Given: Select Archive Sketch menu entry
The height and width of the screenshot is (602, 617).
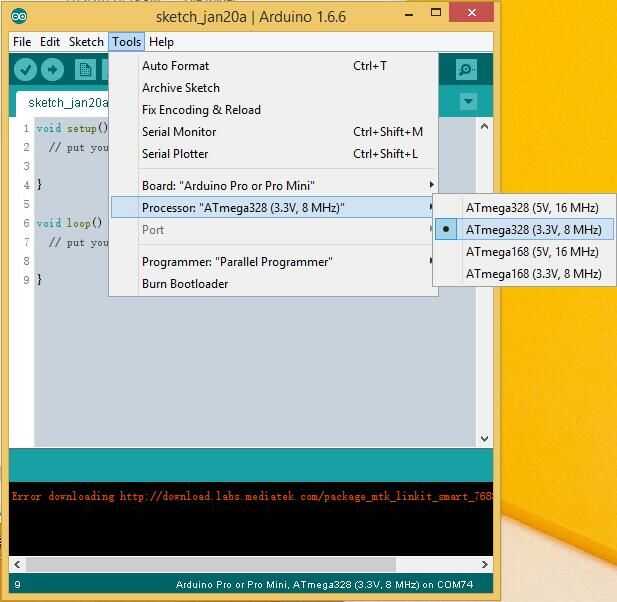Looking at the screenshot, I should (273, 88).
